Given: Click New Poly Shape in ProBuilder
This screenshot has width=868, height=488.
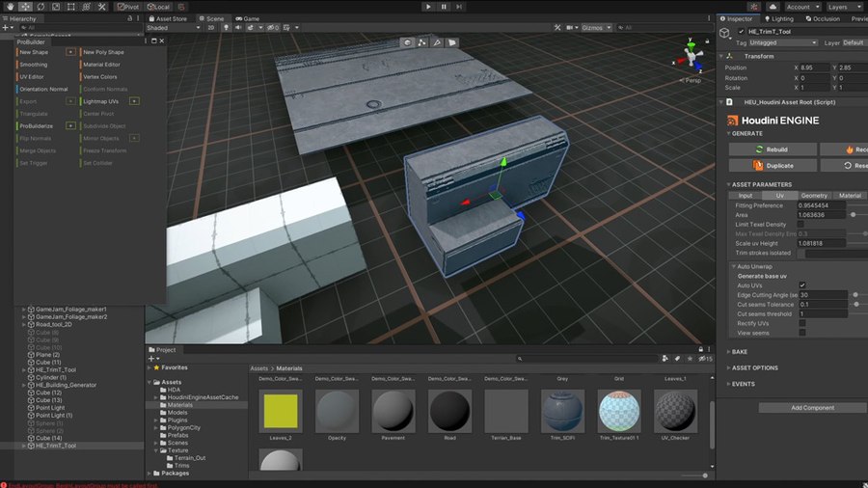Looking at the screenshot, I should 103,52.
